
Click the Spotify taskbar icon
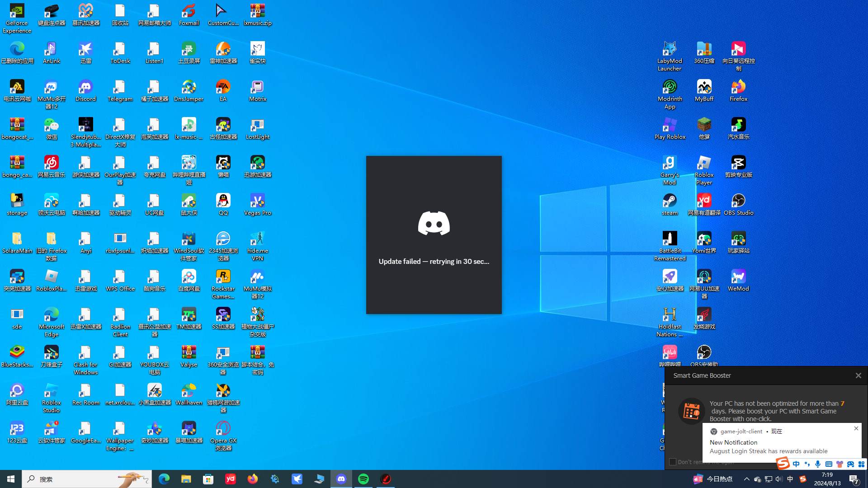(x=363, y=479)
